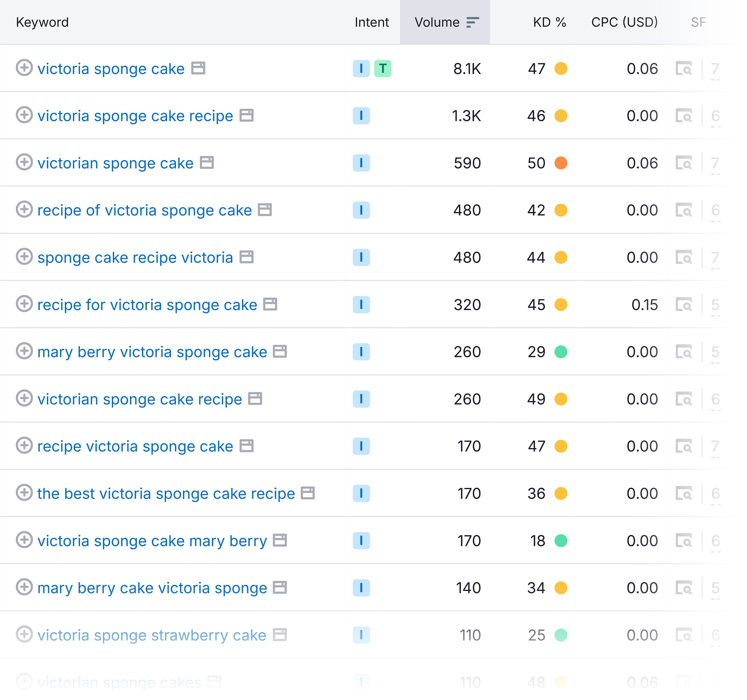Click the CPC (USD) column header

(x=624, y=22)
